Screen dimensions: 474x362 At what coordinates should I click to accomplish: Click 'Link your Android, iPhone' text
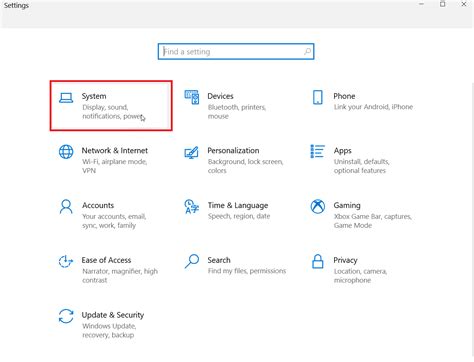373,107
